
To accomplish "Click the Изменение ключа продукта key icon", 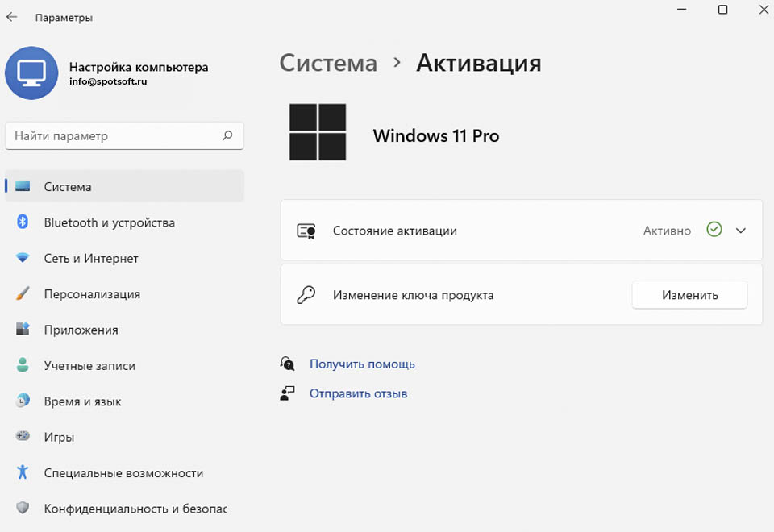I will click(306, 294).
